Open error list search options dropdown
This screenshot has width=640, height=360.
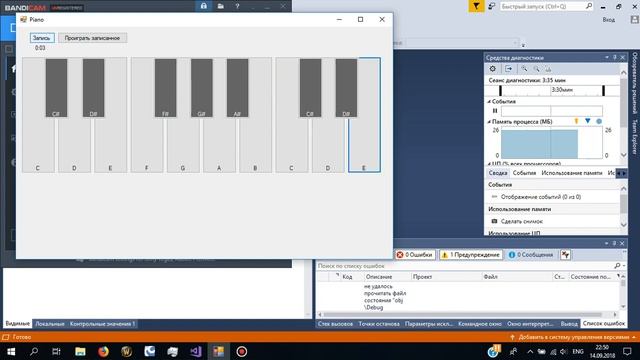(624, 266)
